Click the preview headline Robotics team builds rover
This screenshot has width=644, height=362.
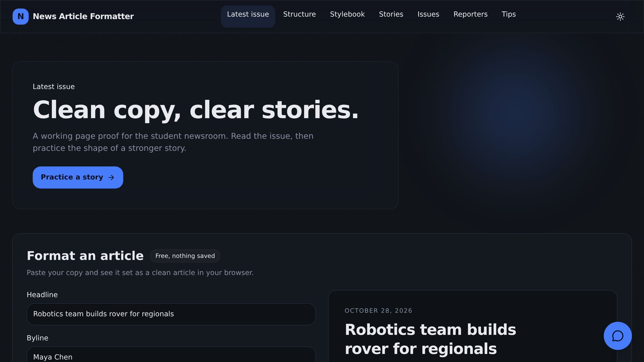click(x=430, y=339)
